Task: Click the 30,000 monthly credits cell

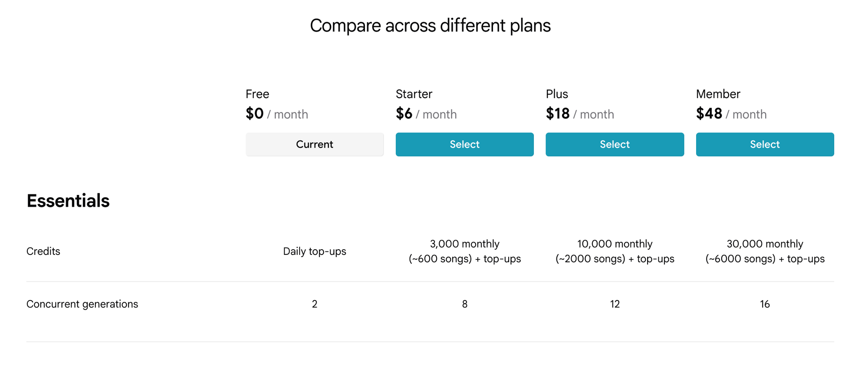Action: [765, 251]
